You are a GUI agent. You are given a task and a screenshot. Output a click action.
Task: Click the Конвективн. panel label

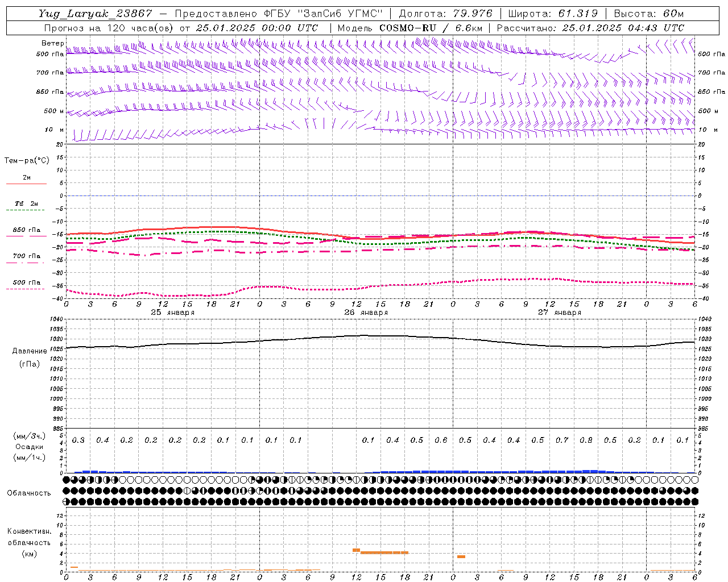29,531
